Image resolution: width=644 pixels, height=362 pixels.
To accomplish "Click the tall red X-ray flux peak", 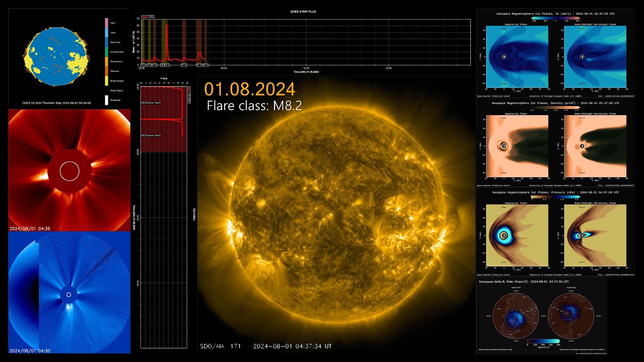I will click(167, 43).
